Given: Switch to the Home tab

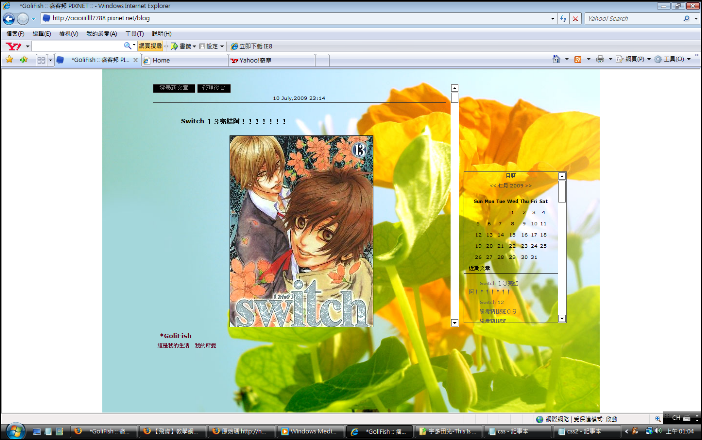Looking at the screenshot, I should [184, 60].
